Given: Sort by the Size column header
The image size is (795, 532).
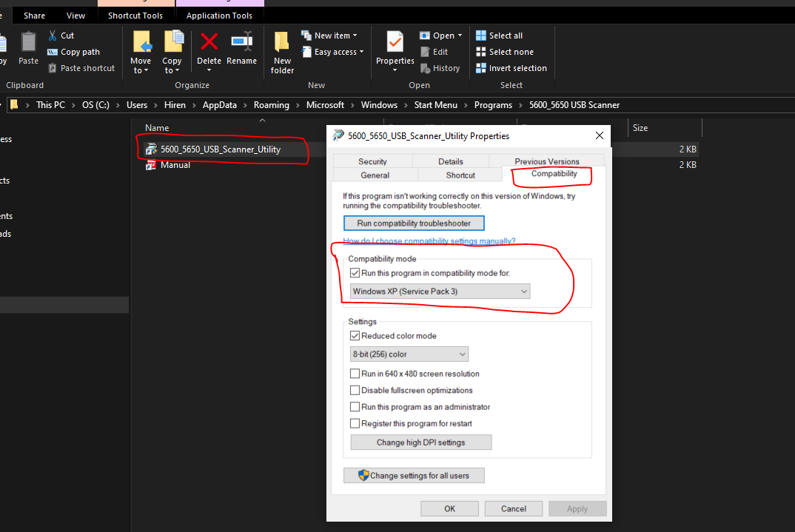Looking at the screenshot, I should (640, 128).
